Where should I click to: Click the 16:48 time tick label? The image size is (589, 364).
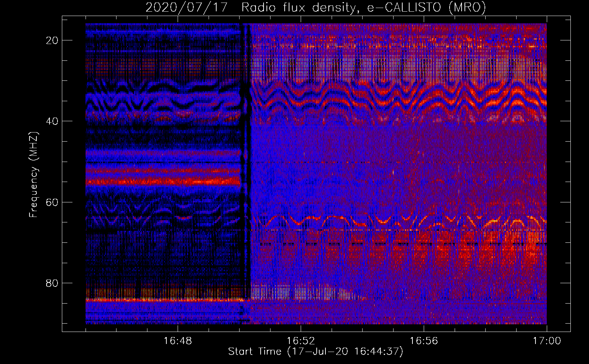[178, 341]
